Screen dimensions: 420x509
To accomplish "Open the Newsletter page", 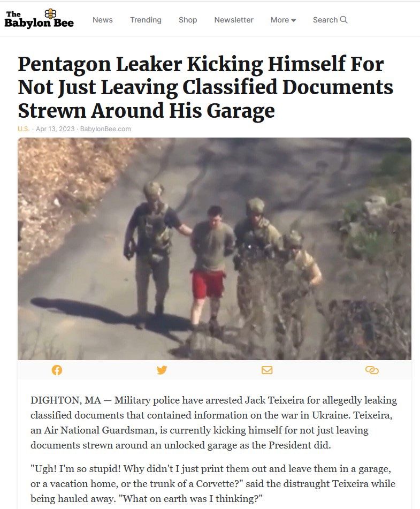I will point(234,20).
